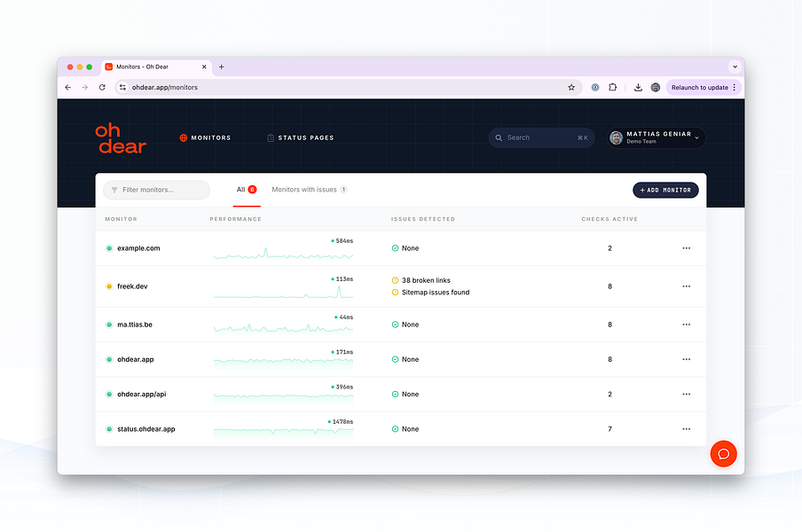Open more options for ma.ttias.be row

[x=687, y=325]
